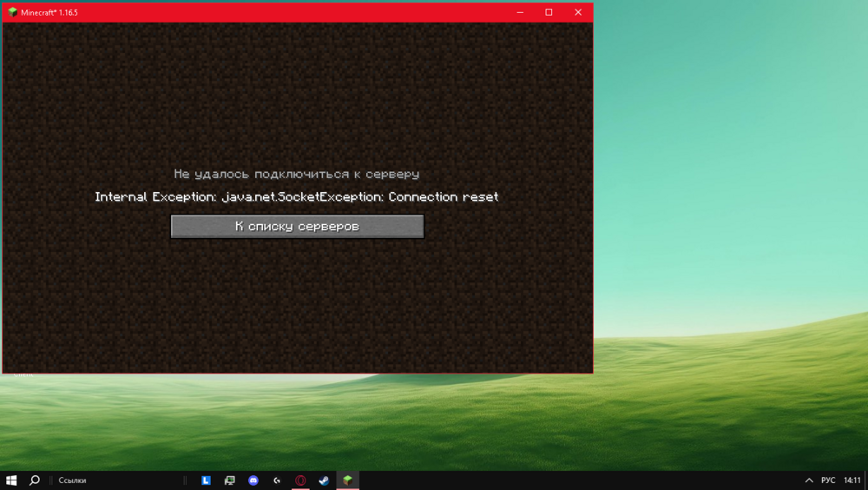Open the monitor app icon on taskbar

(230, 480)
